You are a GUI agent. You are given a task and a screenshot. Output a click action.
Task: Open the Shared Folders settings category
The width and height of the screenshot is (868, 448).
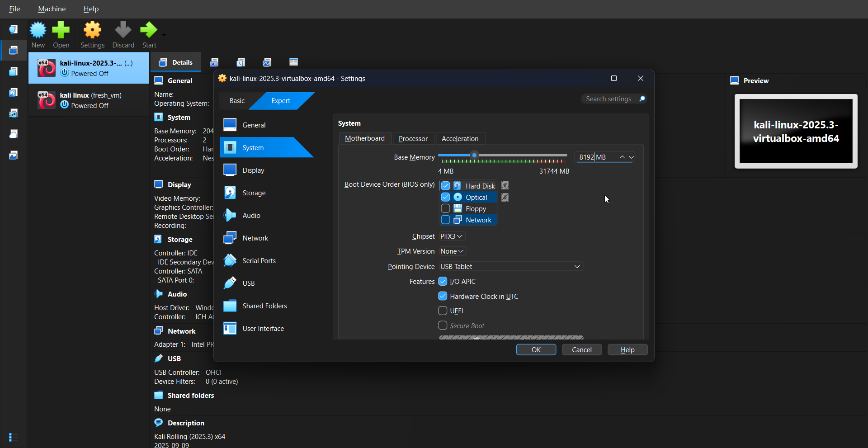point(264,306)
